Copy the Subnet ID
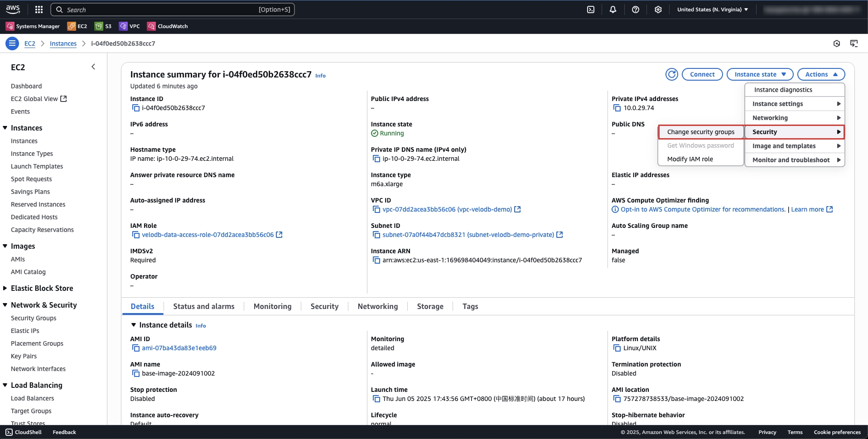 376,235
